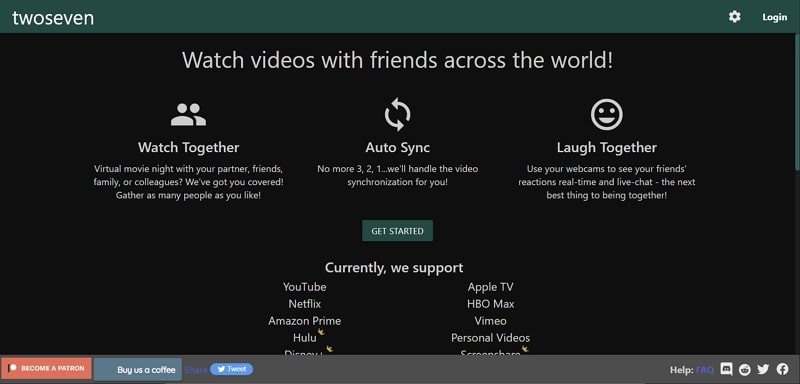This screenshot has height=384, width=800.
Task: Click the Hulu text in supported list
Action: click(x=305, y=338)
